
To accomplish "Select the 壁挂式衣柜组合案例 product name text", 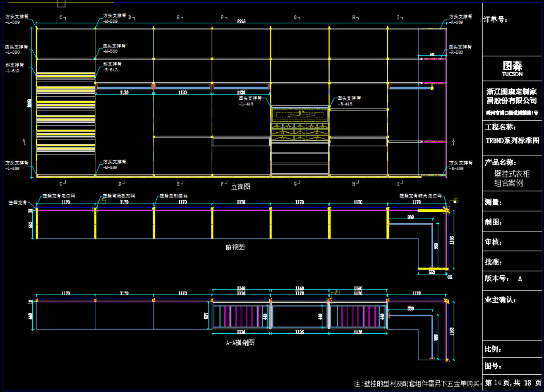I will pos(512,179).
